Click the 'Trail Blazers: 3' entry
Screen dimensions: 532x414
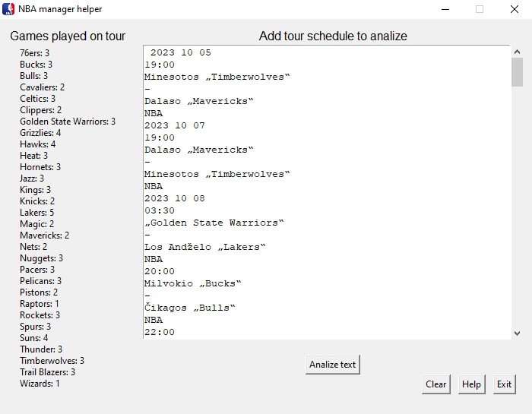point(47,372)
